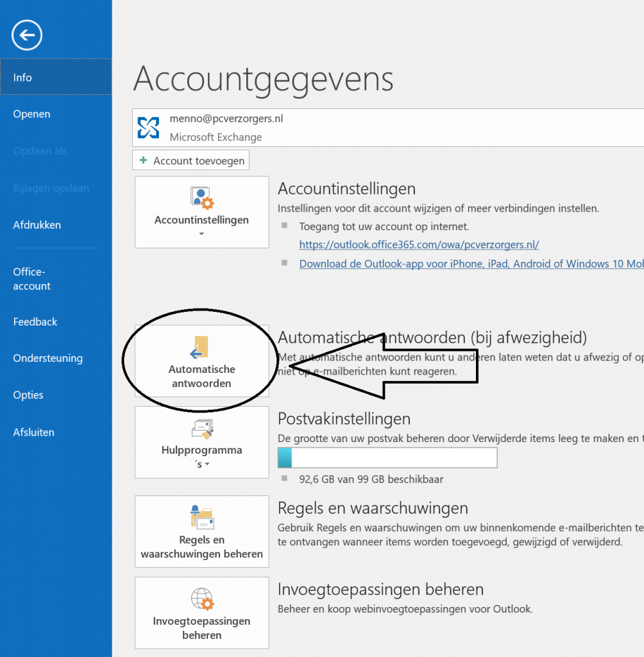Click Invoegtoepassingen beheren globe-gear icon
Viewport: 644px width, 657px height.
coord(203,599)
